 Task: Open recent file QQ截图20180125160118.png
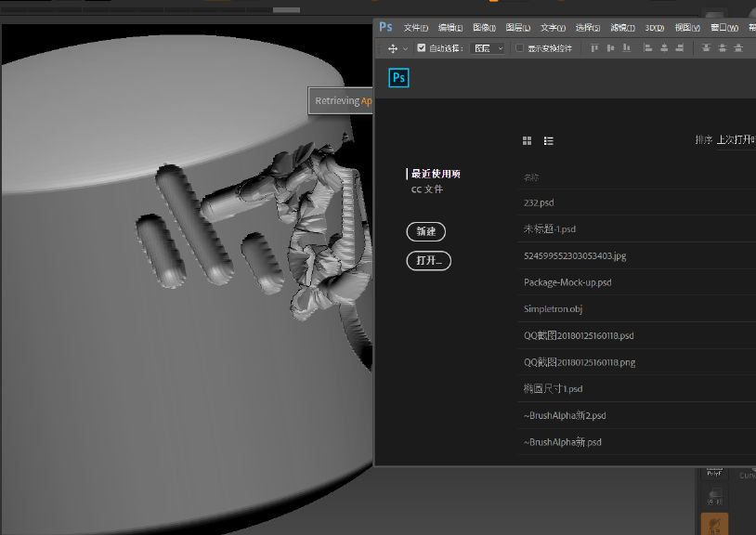coord(637,362)
